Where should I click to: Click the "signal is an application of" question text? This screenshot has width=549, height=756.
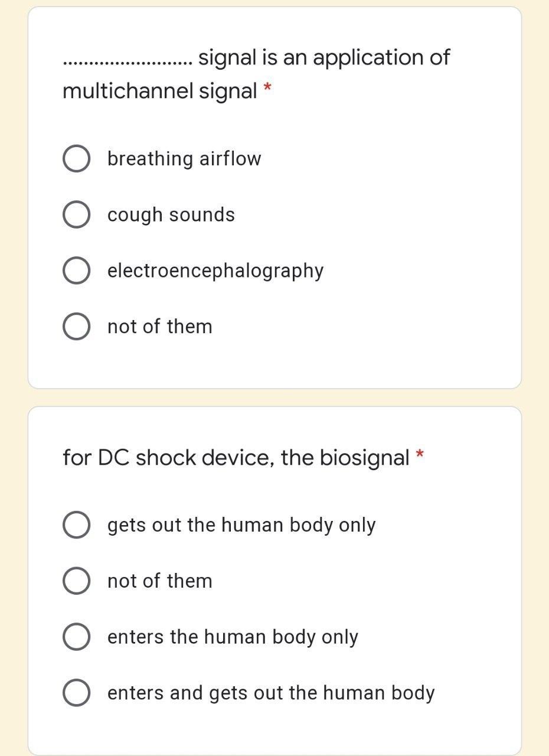click(x=324, y=58)
